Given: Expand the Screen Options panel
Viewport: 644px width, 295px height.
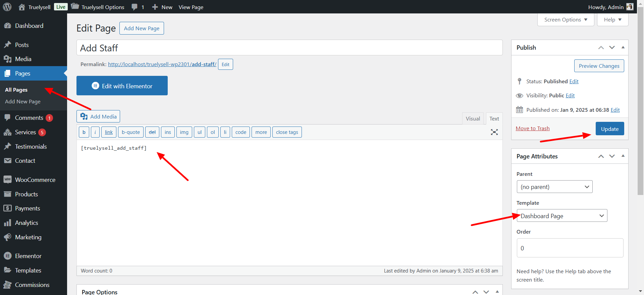Looking at the screenshot, I should click(566, 20).
